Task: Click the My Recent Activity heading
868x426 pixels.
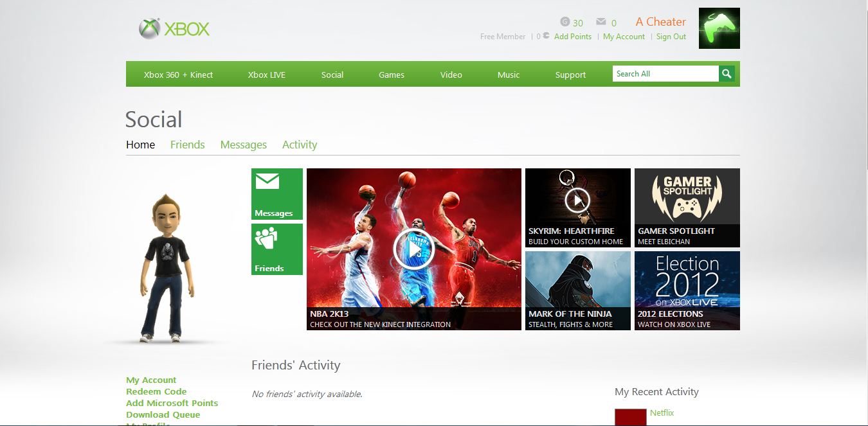Action: click(656, 392)
